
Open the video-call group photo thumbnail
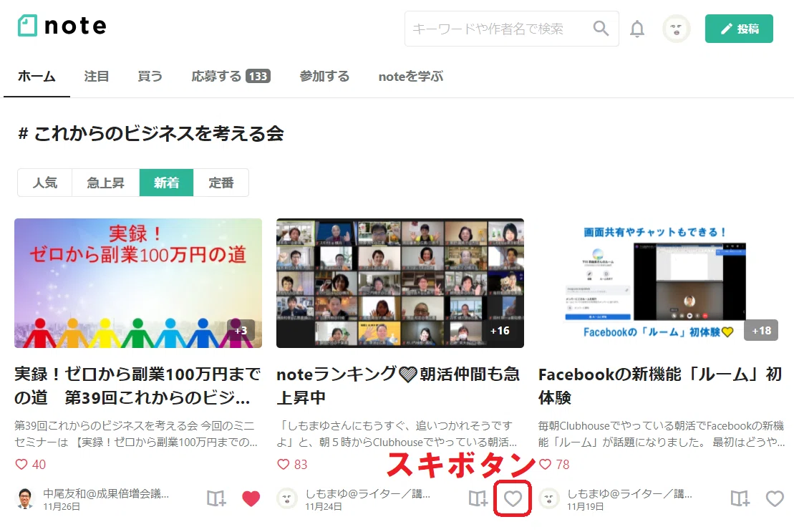400,283
